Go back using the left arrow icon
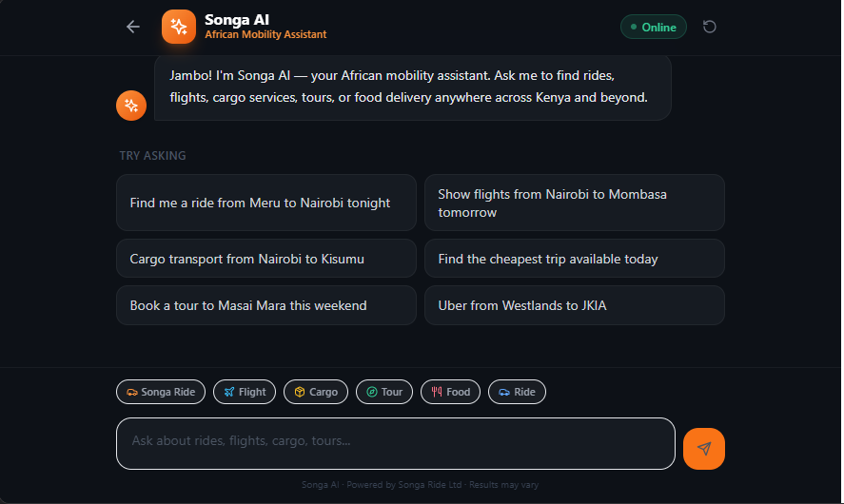Image resolution: width=844 pixels, height=504 pixels. (x=133, y=27)
